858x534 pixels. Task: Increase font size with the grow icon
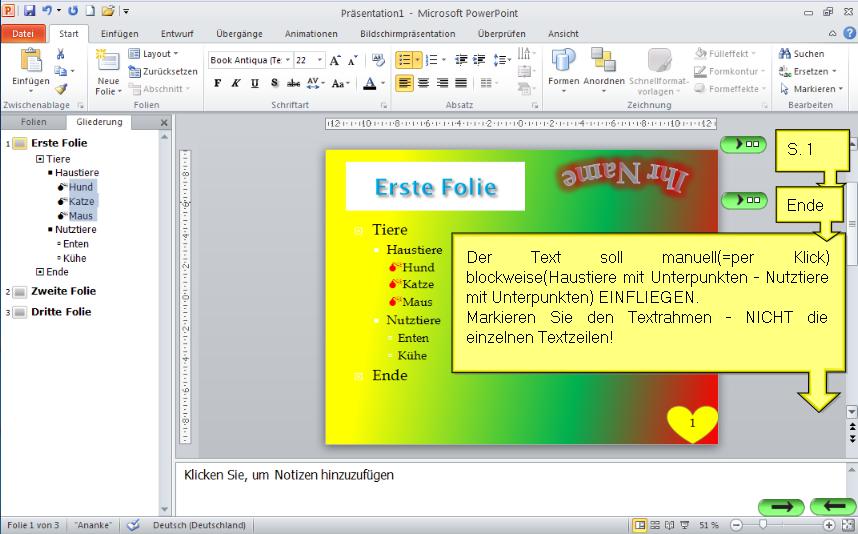point(336,60)
